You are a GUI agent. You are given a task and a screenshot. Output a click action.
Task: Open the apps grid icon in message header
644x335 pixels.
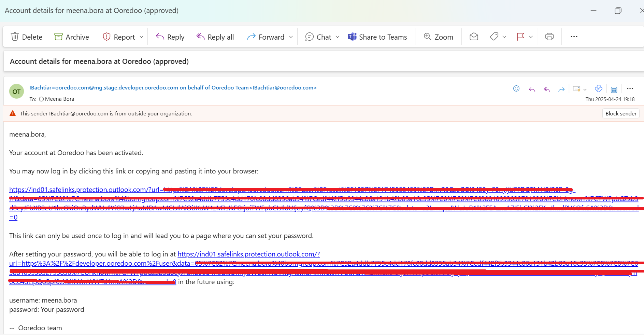click(x=614, y=89)
